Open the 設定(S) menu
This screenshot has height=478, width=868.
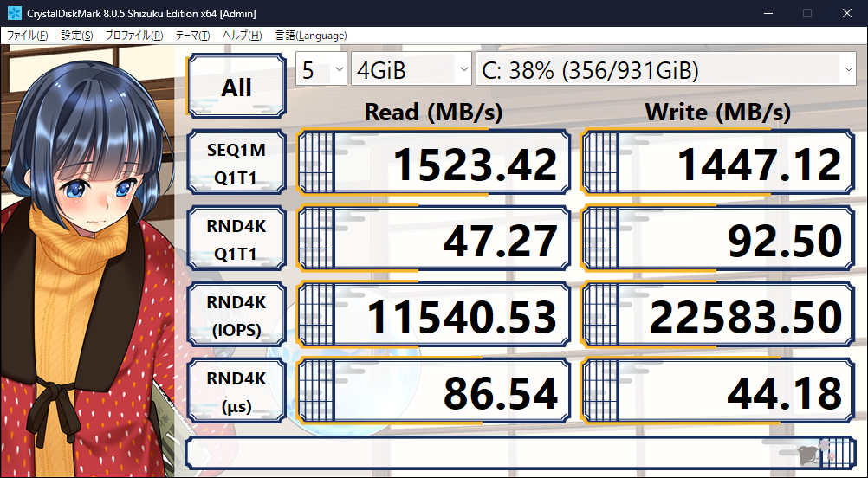pos(76,36)
